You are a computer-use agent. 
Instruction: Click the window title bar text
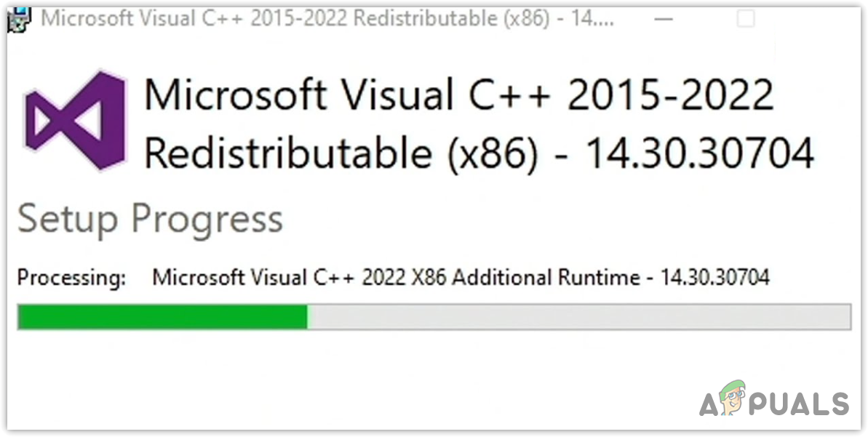click(327, 19)
